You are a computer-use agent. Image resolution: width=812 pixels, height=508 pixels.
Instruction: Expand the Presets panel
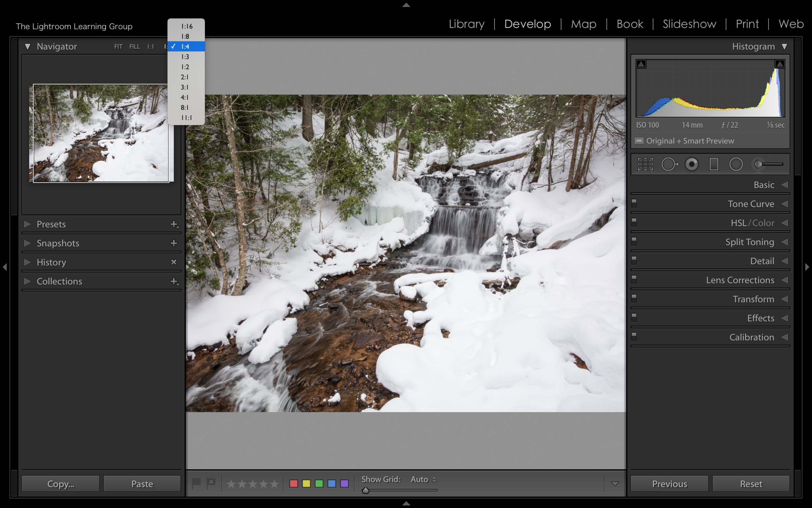pyautogui.click(x=27, y=224)
